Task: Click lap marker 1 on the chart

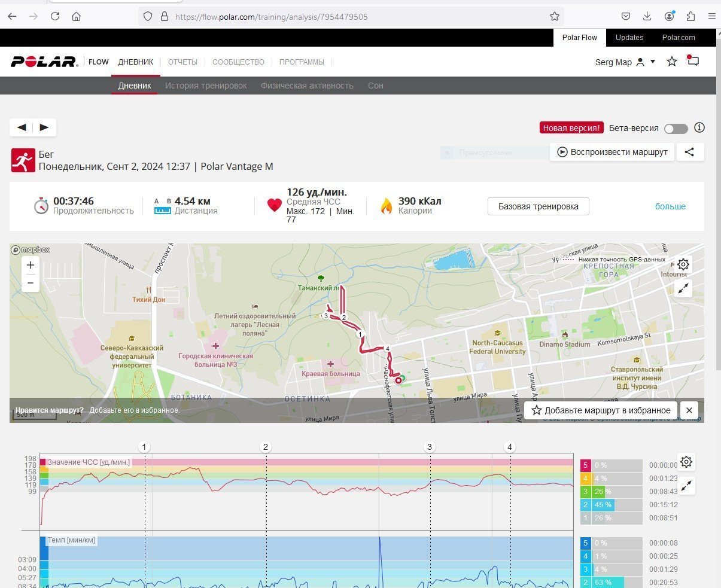Action: click(x=144, y=447)
